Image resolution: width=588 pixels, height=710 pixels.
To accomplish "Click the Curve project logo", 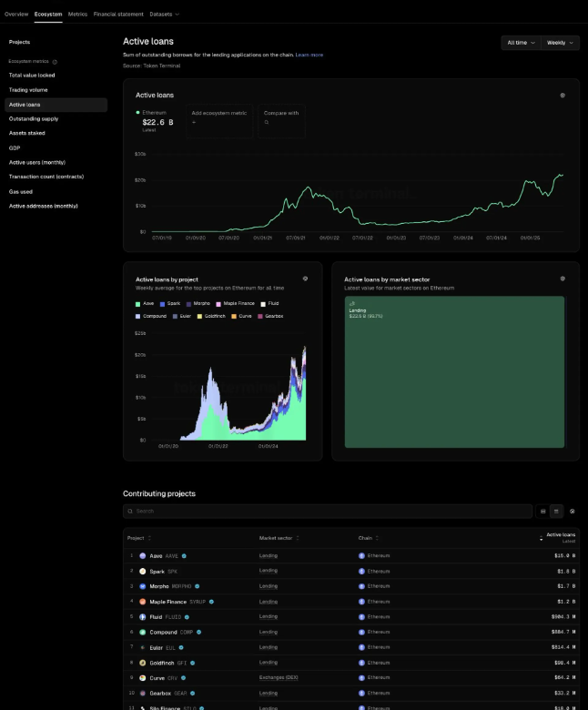I will pyautogui.click(x=143, y=678).
